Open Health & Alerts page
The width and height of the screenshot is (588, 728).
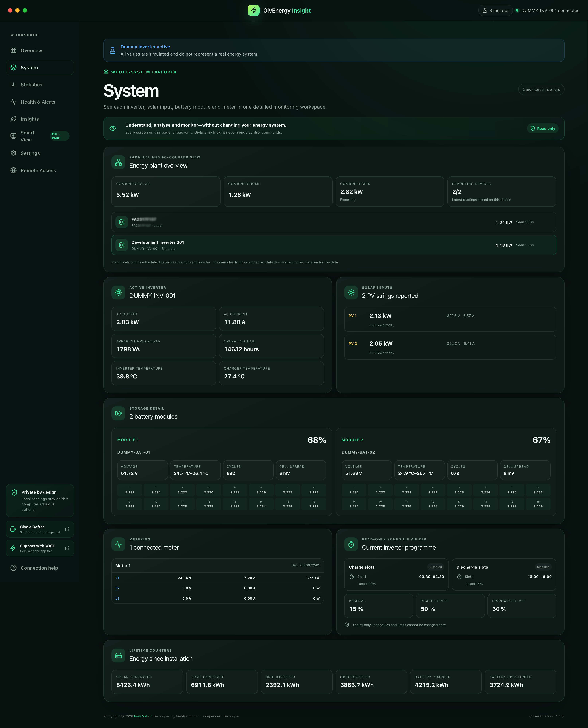tap(40, 102)
